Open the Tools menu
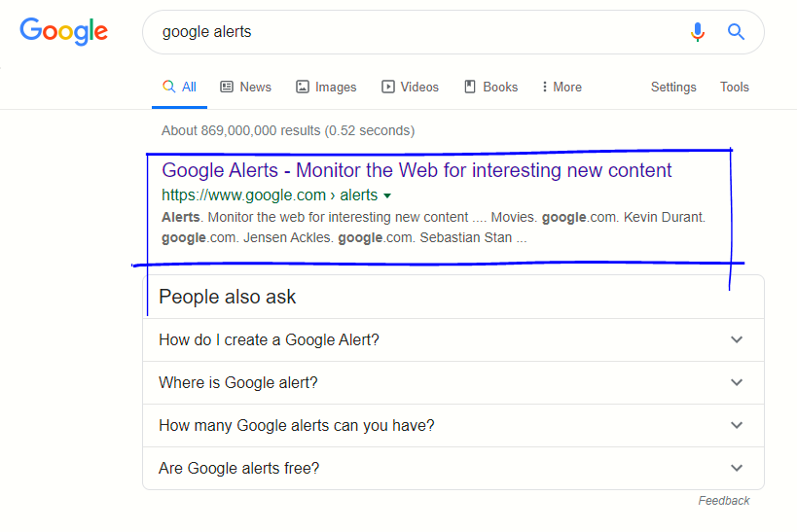This screenshot has height=532, width=797. (x=734, y=87)
